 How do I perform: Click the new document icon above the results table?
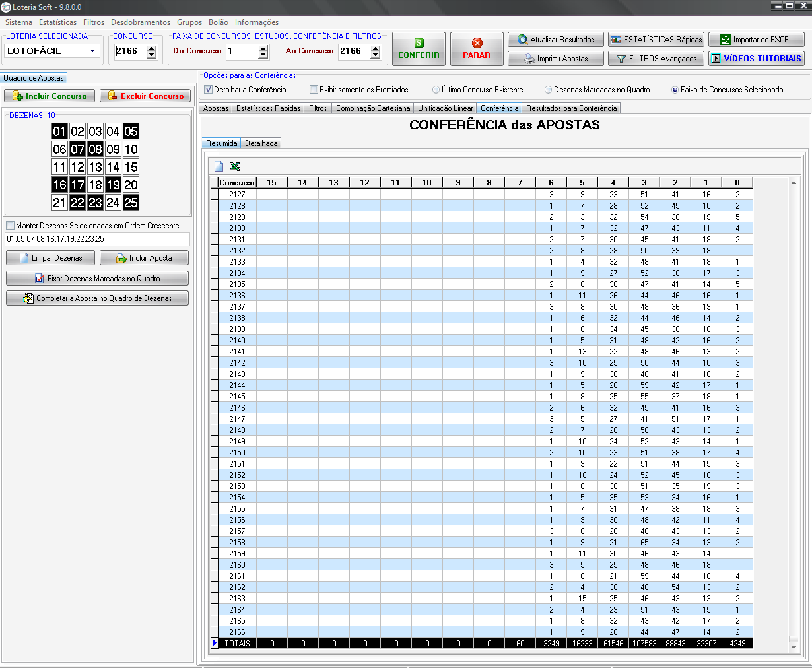[219, 166]
